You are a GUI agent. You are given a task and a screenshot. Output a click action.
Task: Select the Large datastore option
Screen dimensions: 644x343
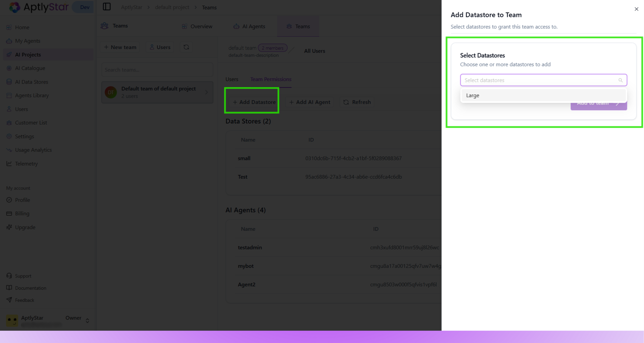pos(473,95)
